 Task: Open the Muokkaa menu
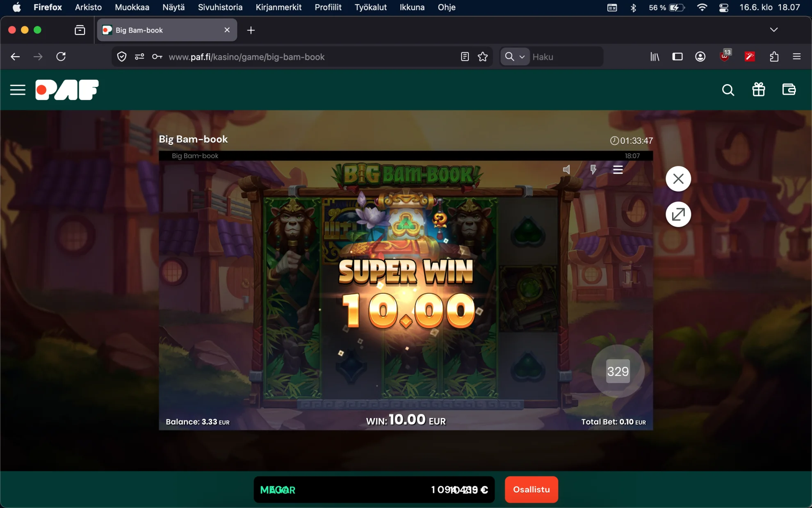pos(132,7)
